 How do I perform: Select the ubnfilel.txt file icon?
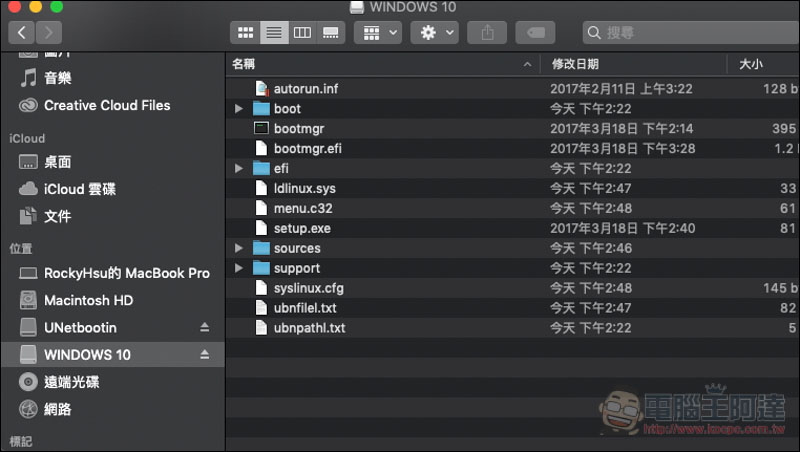click(261, 308)
